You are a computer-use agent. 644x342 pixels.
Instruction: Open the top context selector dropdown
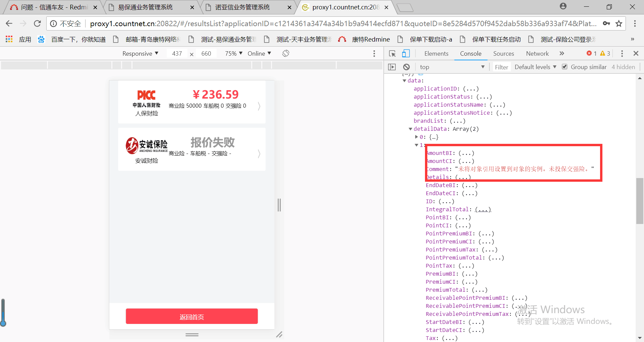pos(452,67)
